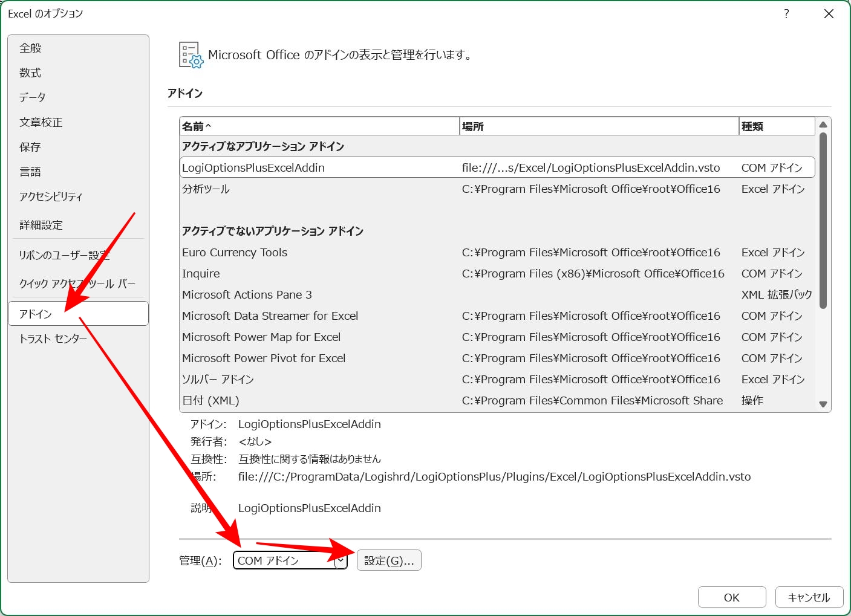Select the 保存 category
The image size is (851, 616).
pos(78,147)
